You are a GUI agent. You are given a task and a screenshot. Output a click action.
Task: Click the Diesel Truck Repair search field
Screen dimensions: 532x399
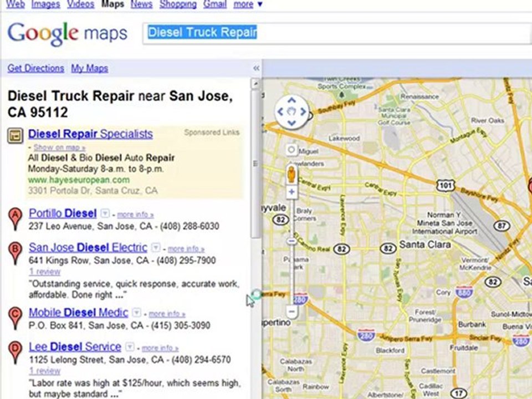(x=336, y=33)
